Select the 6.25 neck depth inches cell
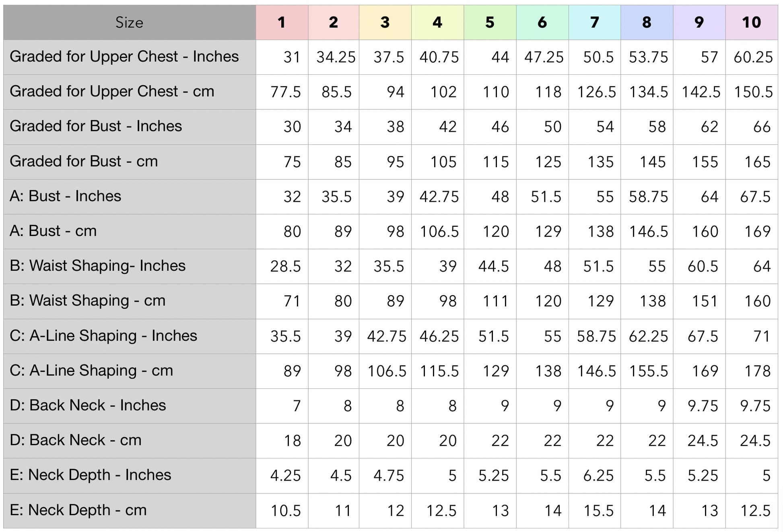Image resolution: width=783 pixels, height=532 pixels. pos(598,476)
